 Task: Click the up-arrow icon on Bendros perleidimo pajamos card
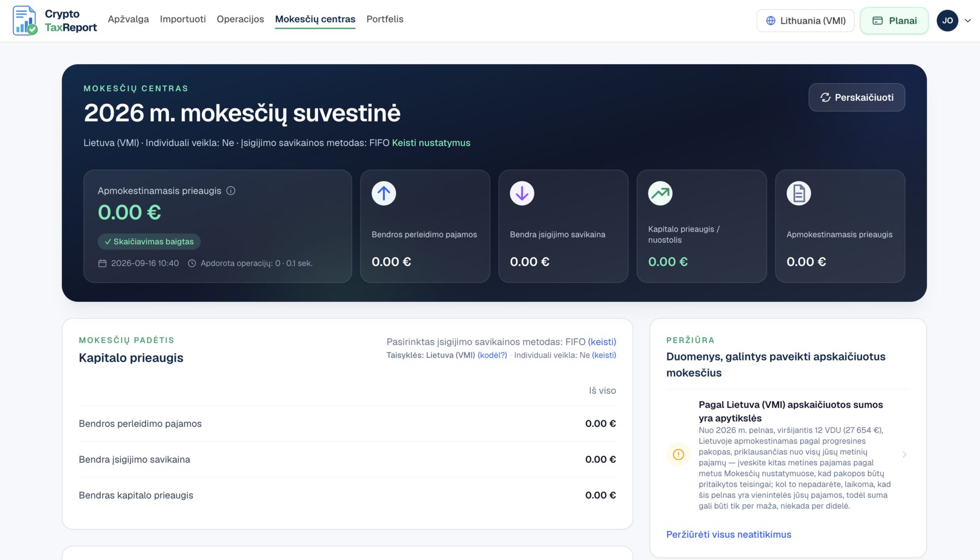384,193
